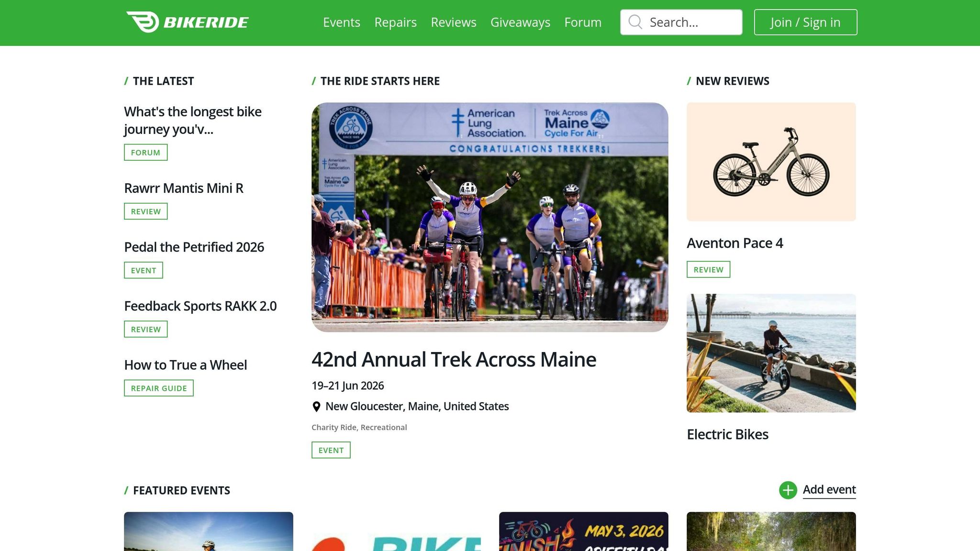Click the FORUM tag under longest bike journey

[145, 152]
